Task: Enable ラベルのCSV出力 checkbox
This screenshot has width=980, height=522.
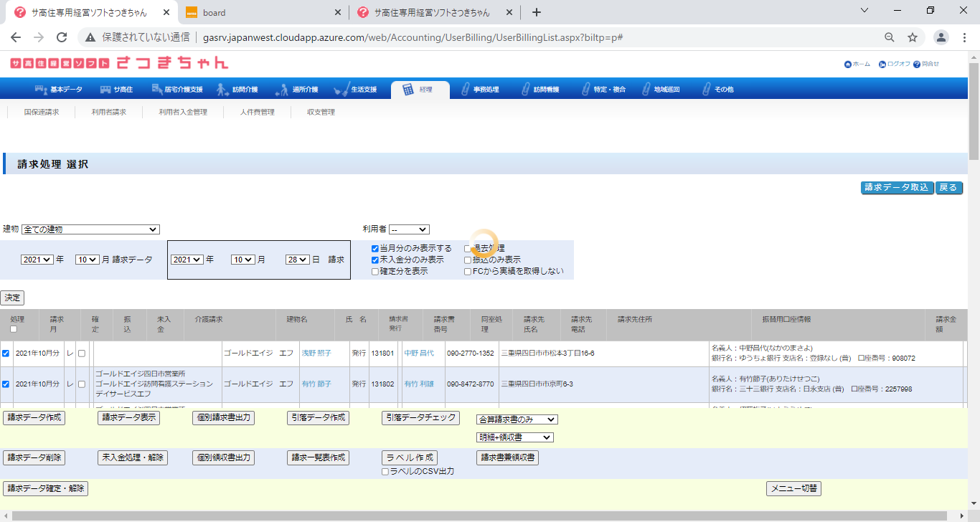Action: pos(385,472)
